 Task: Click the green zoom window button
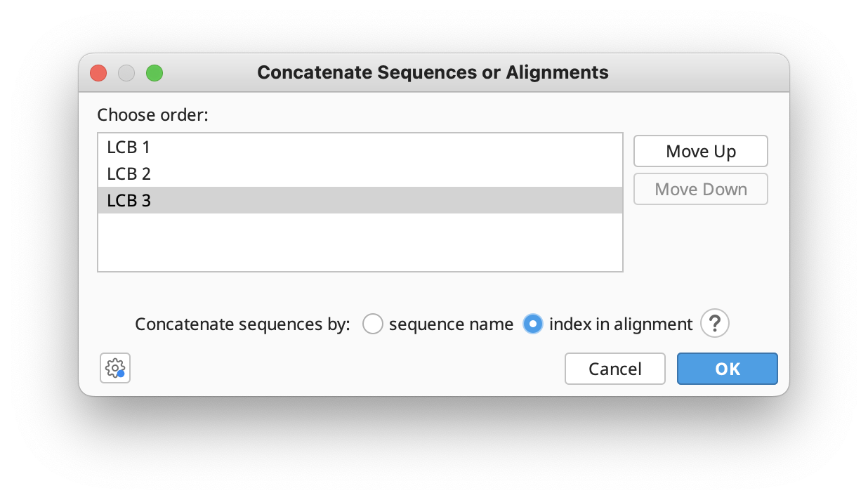(x=154, y=73)
